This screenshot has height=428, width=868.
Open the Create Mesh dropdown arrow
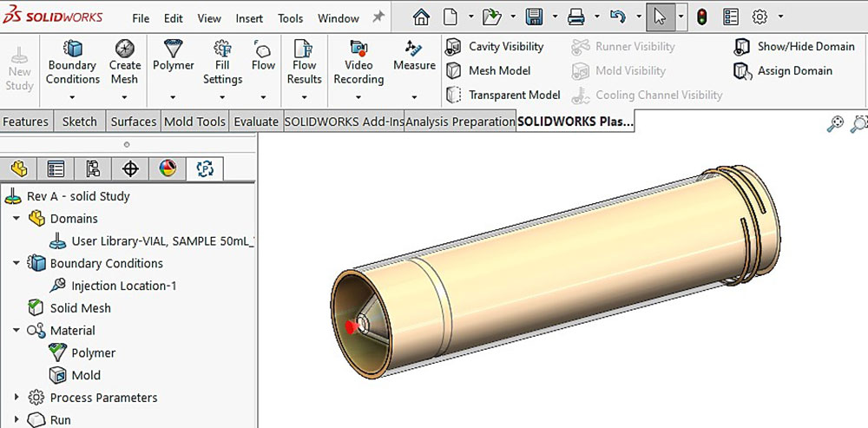click(x=124, y=97)
